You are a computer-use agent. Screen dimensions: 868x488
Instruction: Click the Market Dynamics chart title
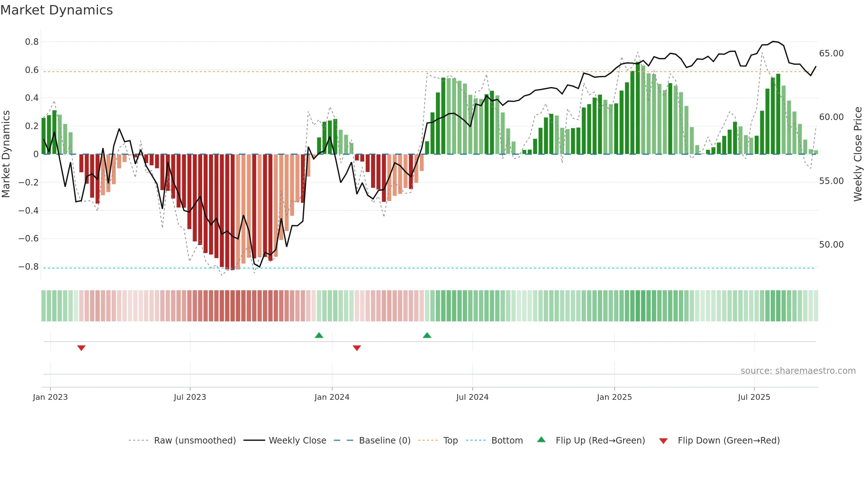tap(56, 10)
